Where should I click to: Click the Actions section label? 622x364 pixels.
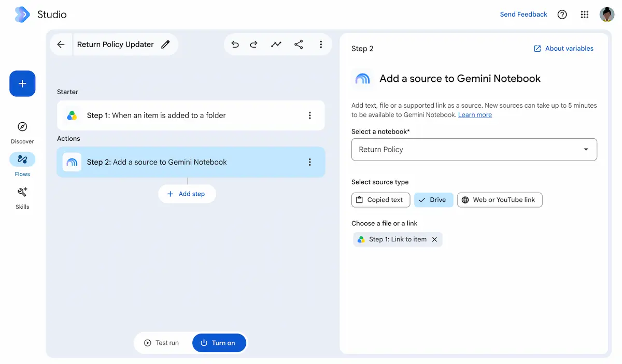pos(68,139)
